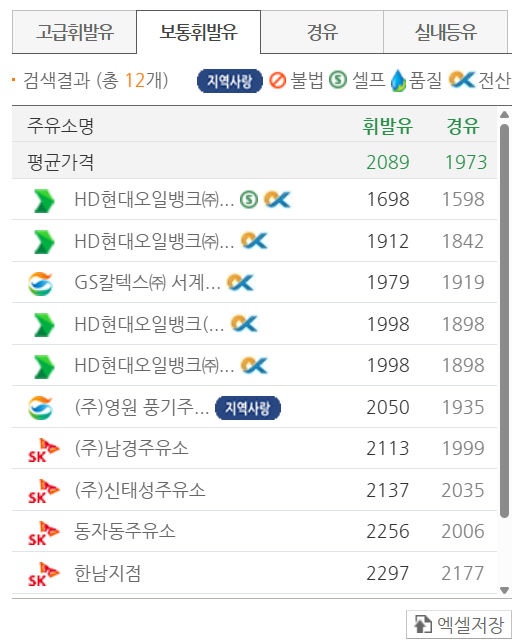Open the 경유 fuel tab
The width and height of the screenshot is (521, 644).
pyautogui.click(x=322, y=32)
